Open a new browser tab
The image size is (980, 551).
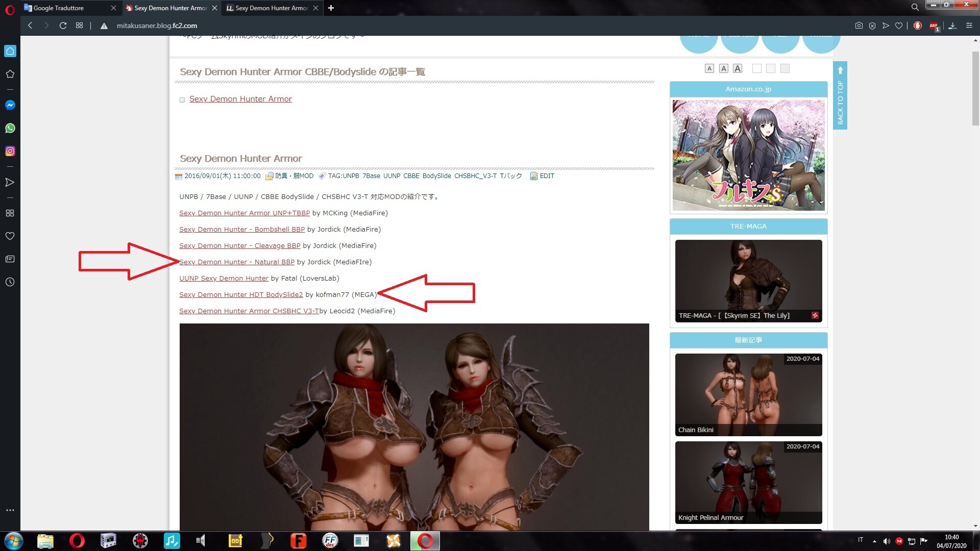tap(331, 8)
